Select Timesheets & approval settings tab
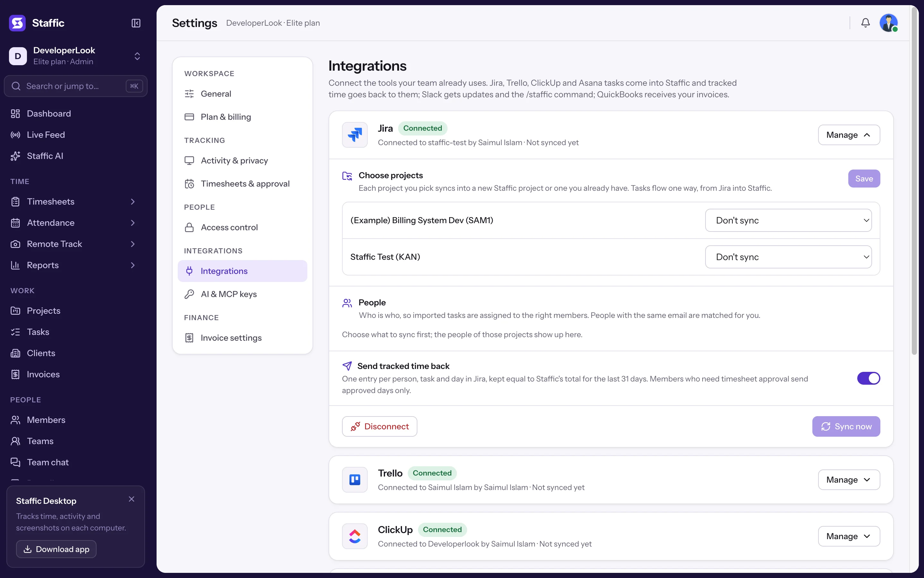The height and width of the screenshot is (578, 924). [x=243, y=184]
